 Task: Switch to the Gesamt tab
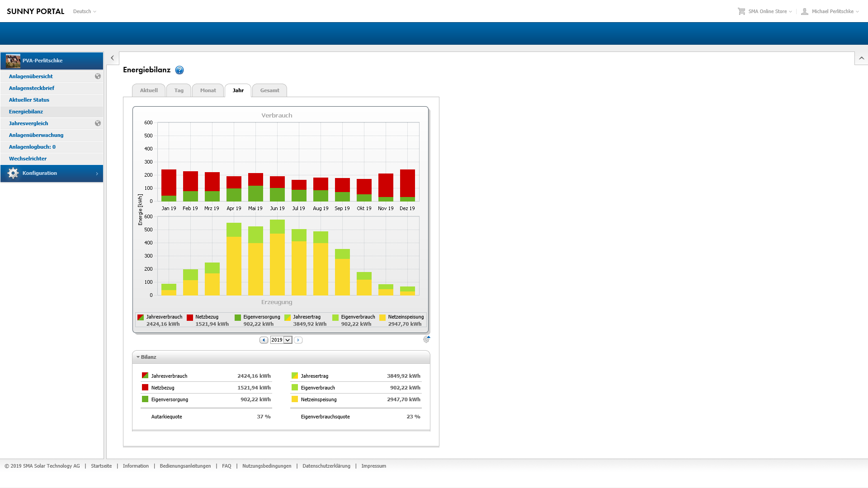269,90
